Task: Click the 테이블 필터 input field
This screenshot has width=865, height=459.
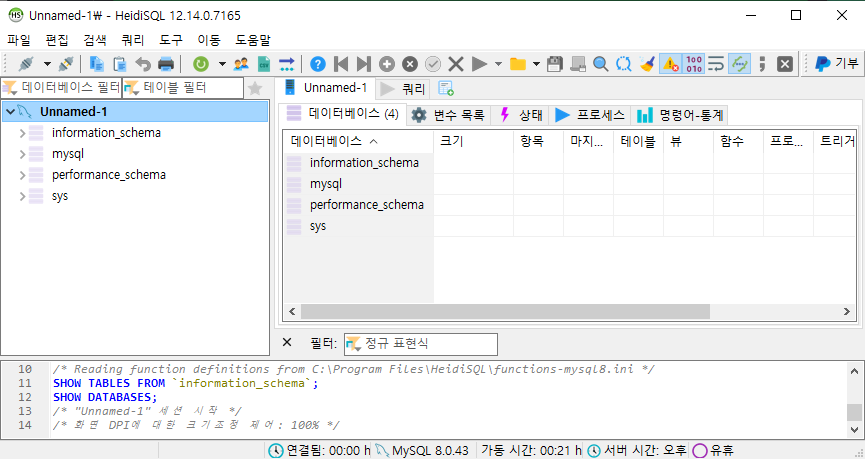Action: pyautogui.click(x=183, y=88)
